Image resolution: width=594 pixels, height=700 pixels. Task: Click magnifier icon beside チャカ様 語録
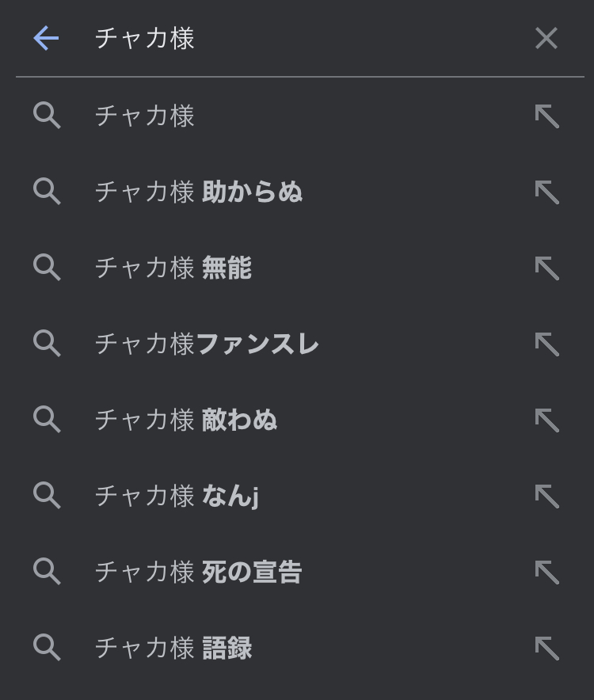(x=47, y=648)
